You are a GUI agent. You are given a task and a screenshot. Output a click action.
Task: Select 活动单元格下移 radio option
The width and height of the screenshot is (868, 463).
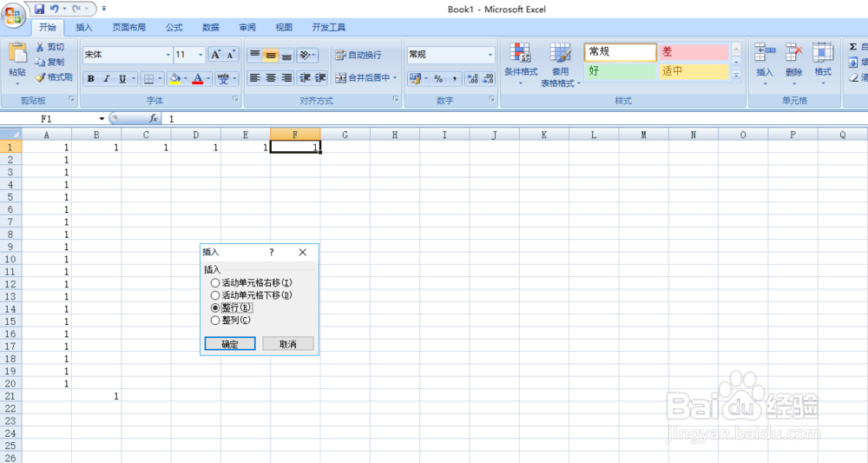(215, 295)
